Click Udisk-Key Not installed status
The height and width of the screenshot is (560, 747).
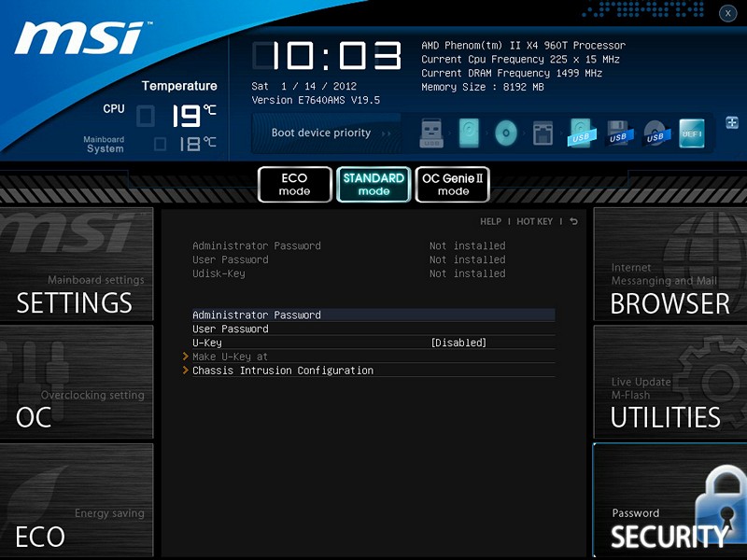468,273
